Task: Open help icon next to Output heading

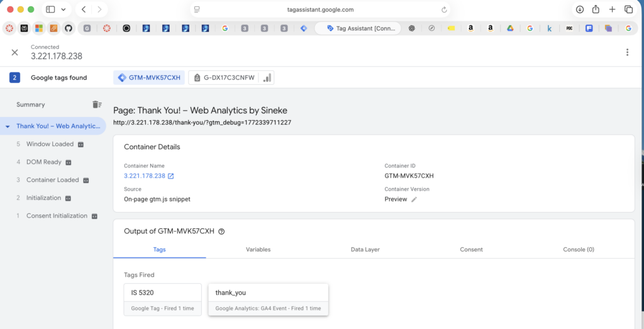Action: [x=221, y=231]
